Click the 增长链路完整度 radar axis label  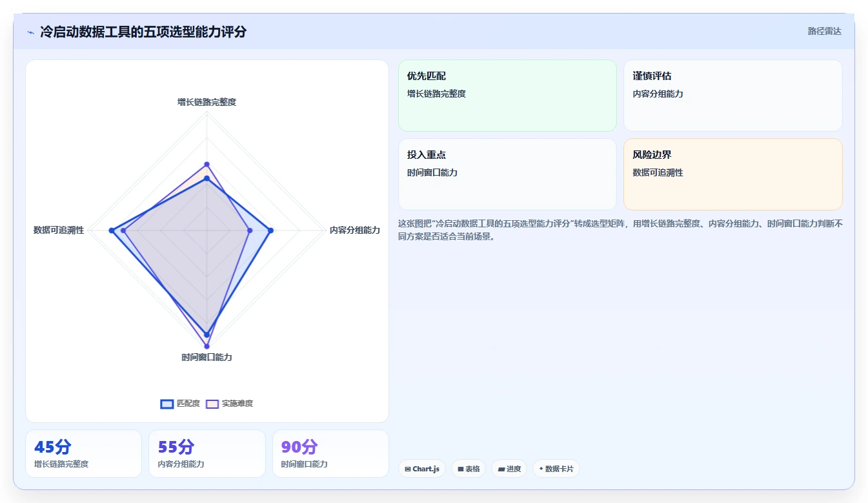pyautogui.click(x=207, y=102)
